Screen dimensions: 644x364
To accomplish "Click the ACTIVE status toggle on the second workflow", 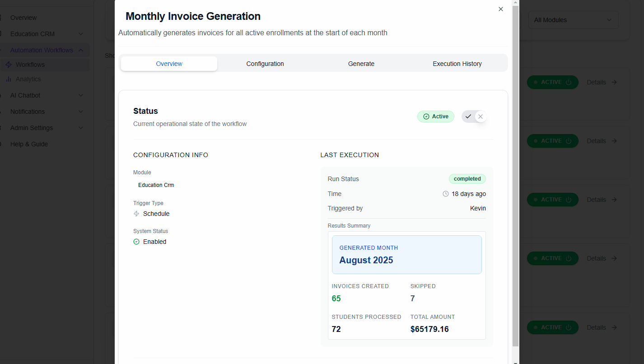I will (x=552, y=140).
